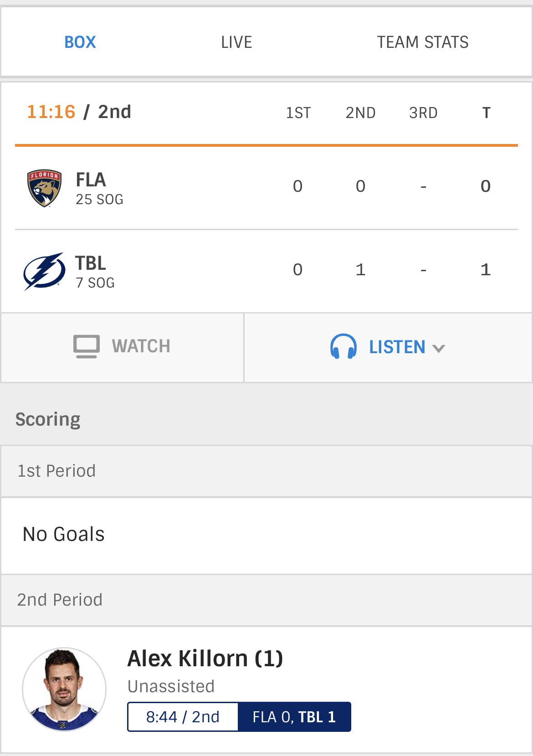Click the Florida Panthers team logo

[44, 188]
